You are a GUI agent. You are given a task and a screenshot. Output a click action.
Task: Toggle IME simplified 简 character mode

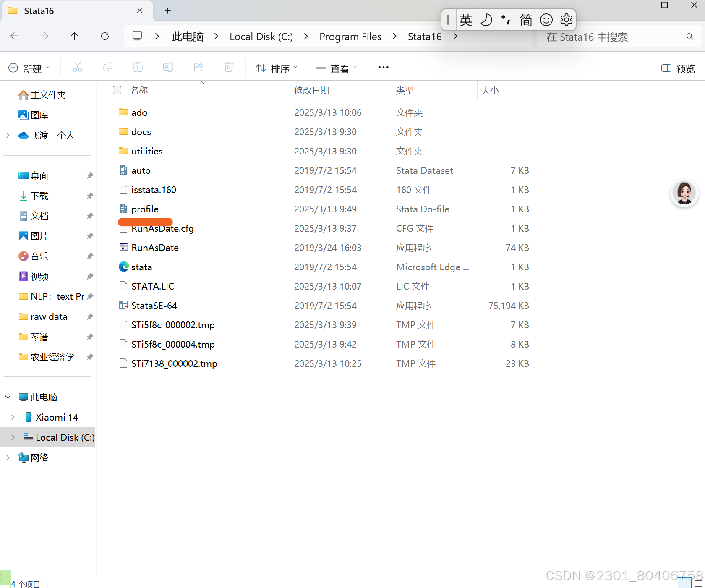(526, 20)
